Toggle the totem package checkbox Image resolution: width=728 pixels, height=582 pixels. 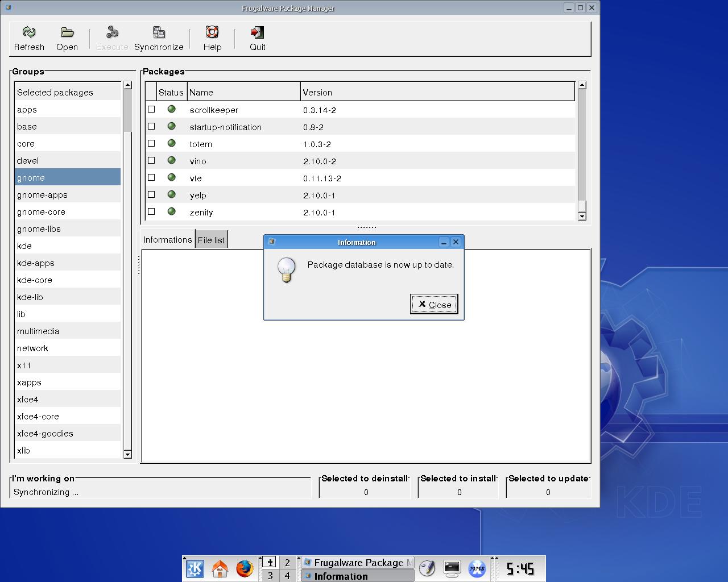click(151, 143)
